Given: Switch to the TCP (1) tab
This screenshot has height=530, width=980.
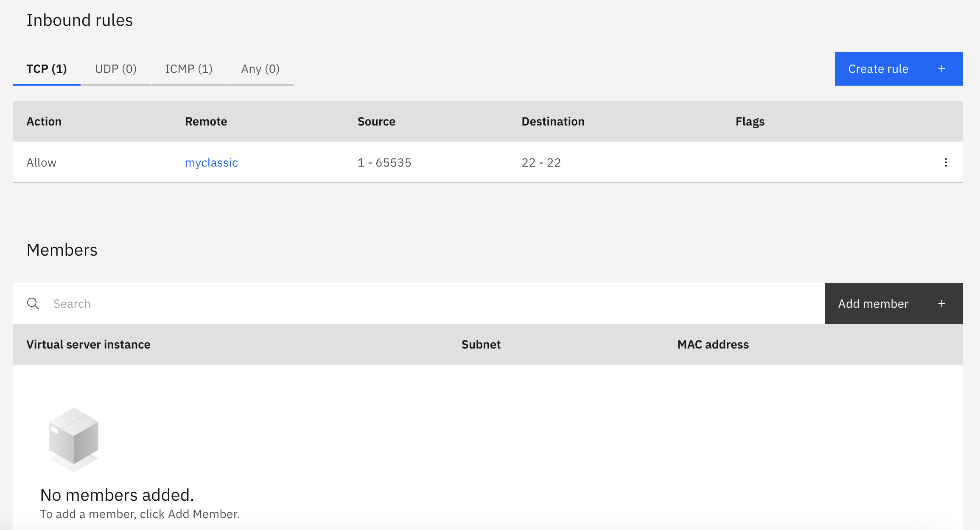Looking at the screenshot, I should [47, 69].
